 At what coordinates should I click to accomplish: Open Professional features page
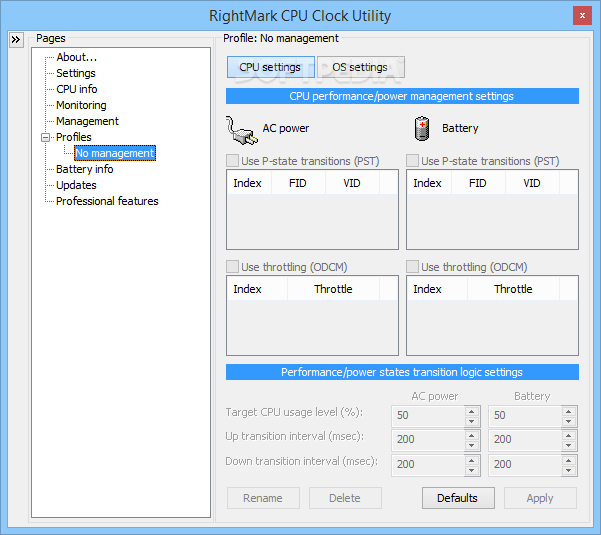107,201
